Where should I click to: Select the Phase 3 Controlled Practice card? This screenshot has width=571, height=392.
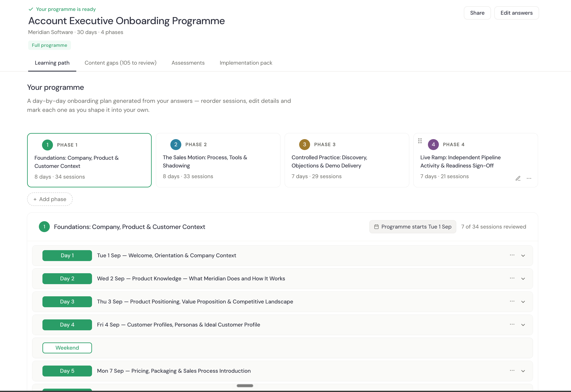(347, 160)
